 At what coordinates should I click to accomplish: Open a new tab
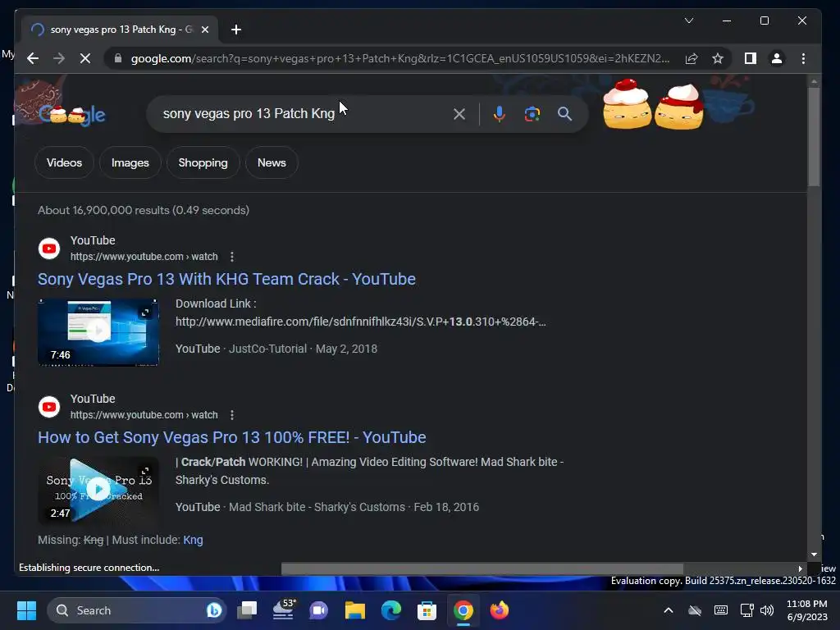236,30
